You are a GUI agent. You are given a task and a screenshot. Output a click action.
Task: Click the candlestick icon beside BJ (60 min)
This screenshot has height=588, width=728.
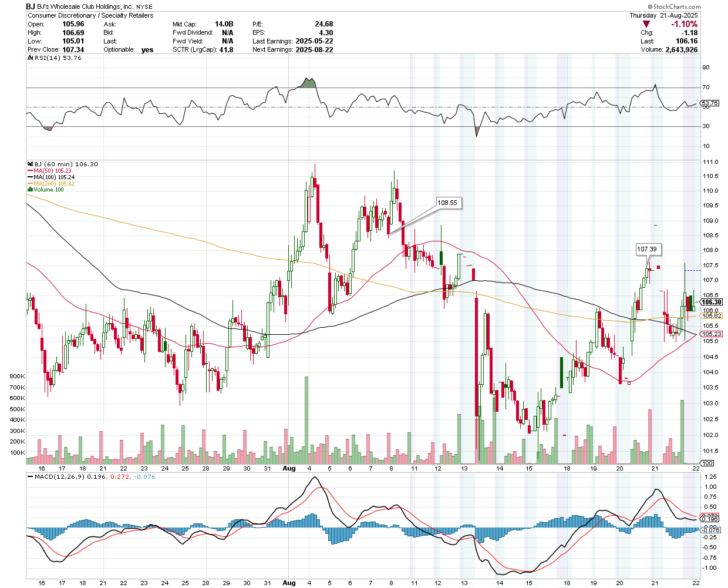tap(31, 164)
